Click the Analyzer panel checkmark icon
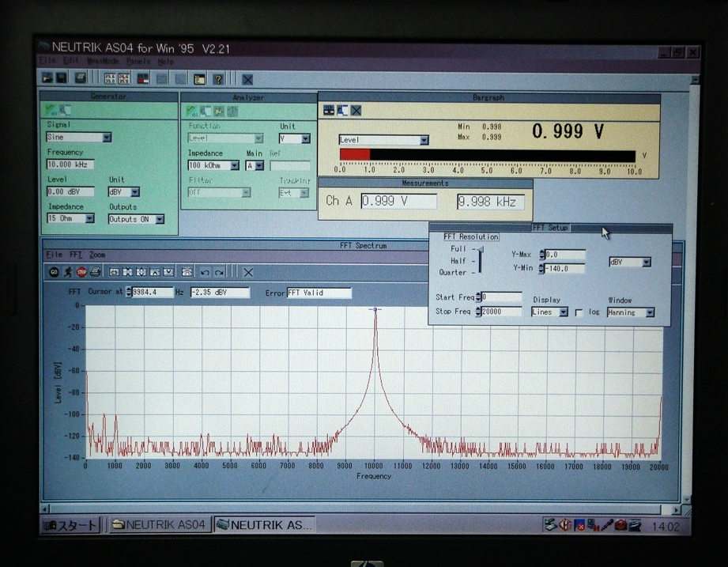The height and width of the screenshot is (567, 728). (x=191, y=111)
